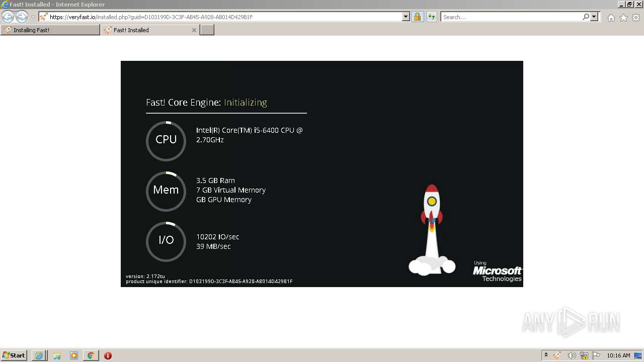Expand the address bar autocomplete dropdown

click(x=406, y=17)
